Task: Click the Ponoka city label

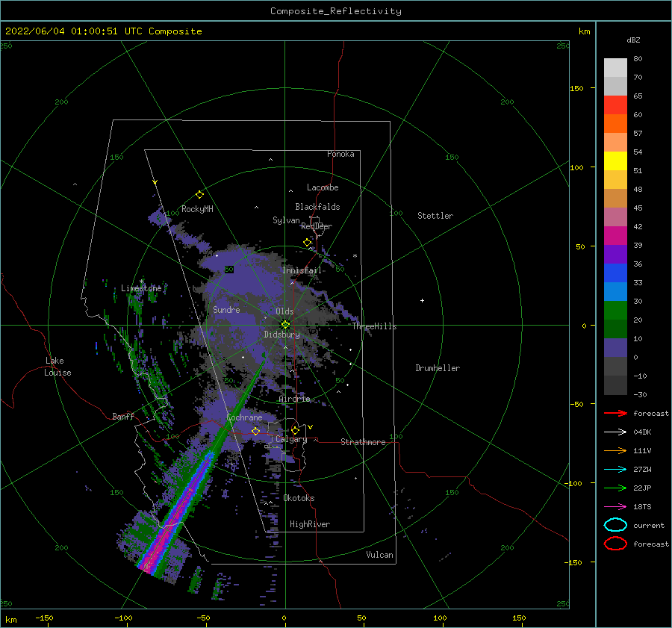Action: coord(340,154)
